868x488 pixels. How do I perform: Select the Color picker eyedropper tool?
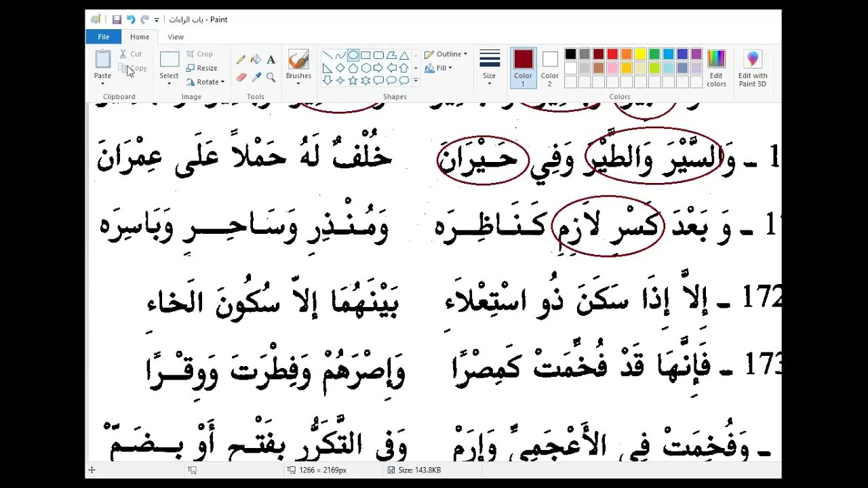click(x=256, y=77)
